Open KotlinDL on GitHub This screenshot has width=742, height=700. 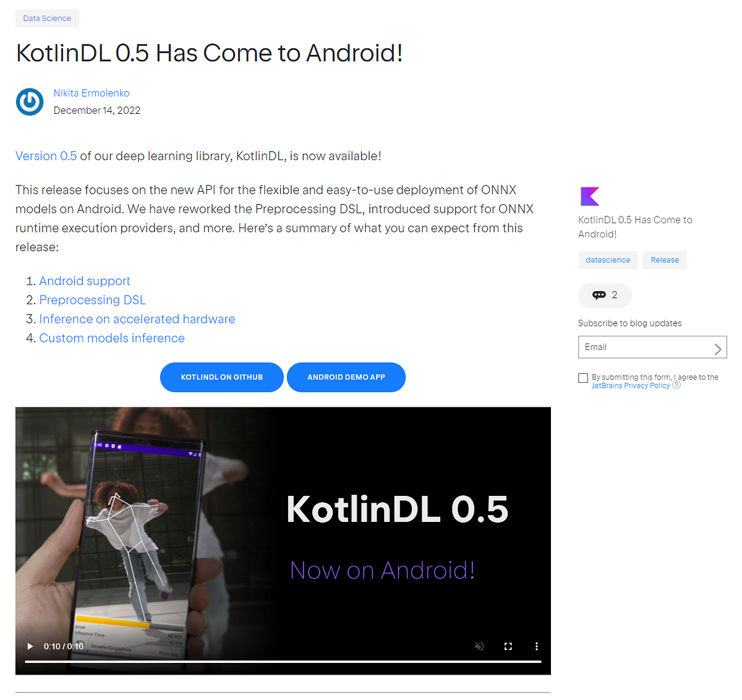click(221, 377)
